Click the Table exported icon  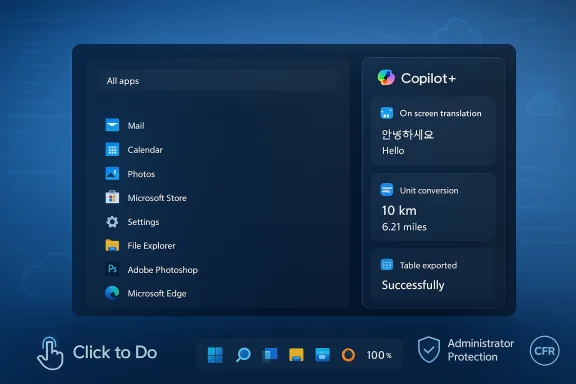pos(386,265)
